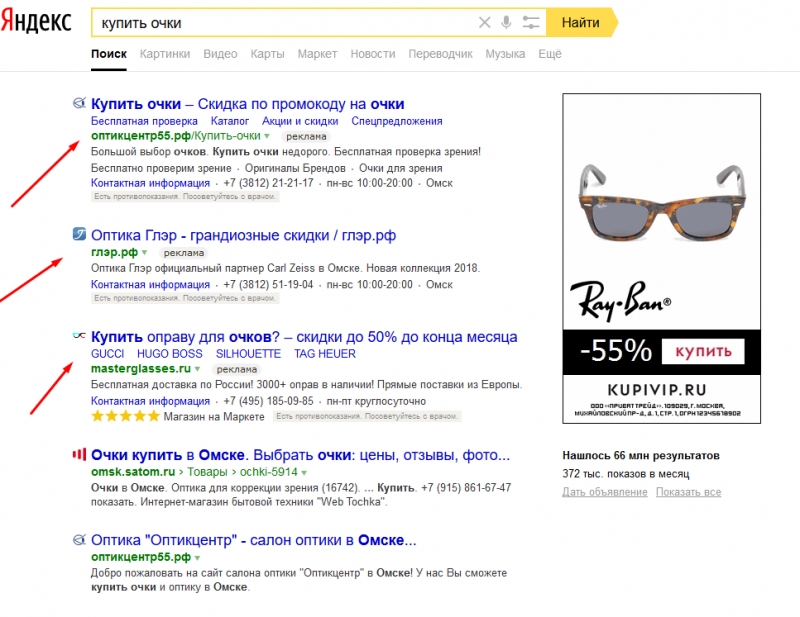
Task: Open Контактная информация for +7 (3812) 51-19-04
Action: tap(151, 285)
